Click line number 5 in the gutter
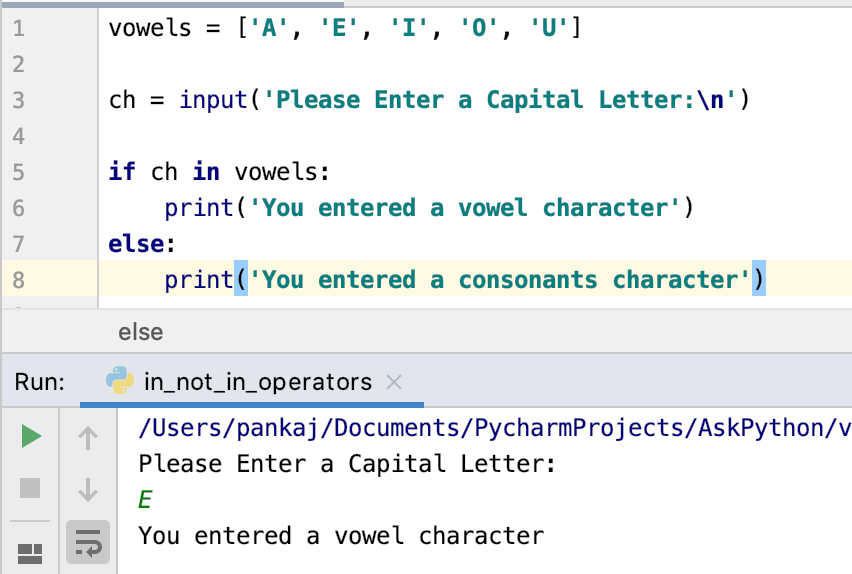The height and width of the screenshot is (574, 852). [19, 172]
